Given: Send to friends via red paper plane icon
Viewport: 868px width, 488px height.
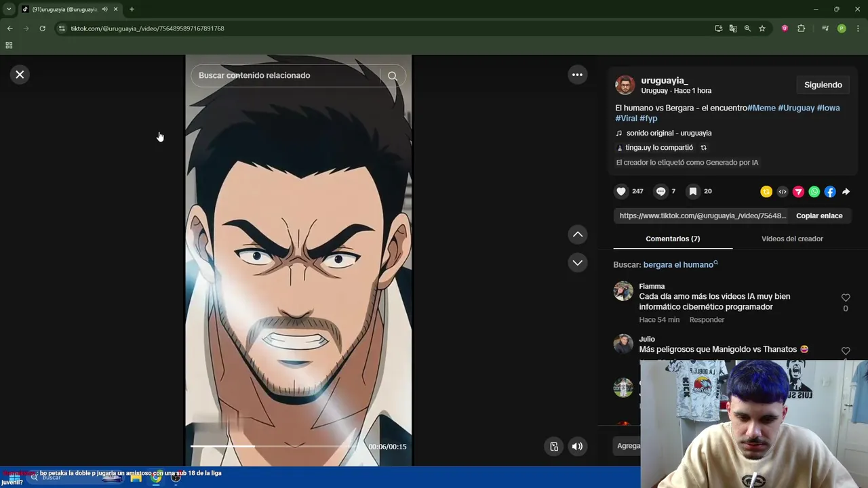Looking at the screenshot, I should pyautogui.click(x=798, y=192).
